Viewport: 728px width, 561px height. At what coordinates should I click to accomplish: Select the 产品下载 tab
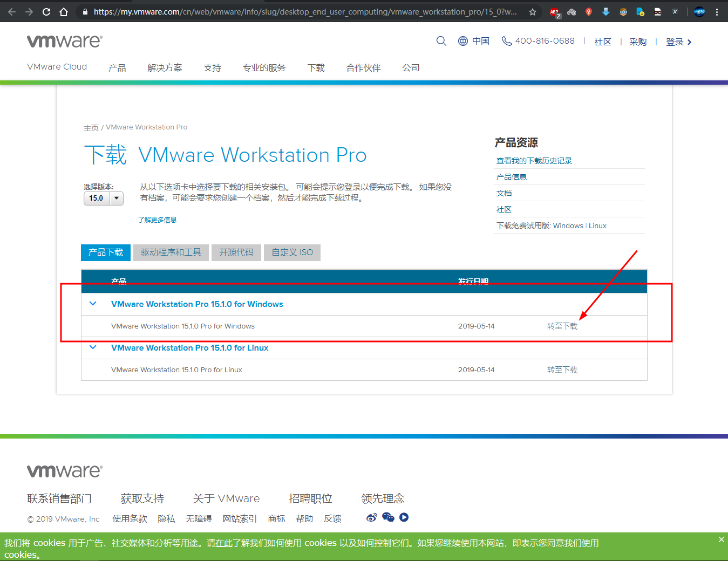pyautogui.click(x=106, y=252)
